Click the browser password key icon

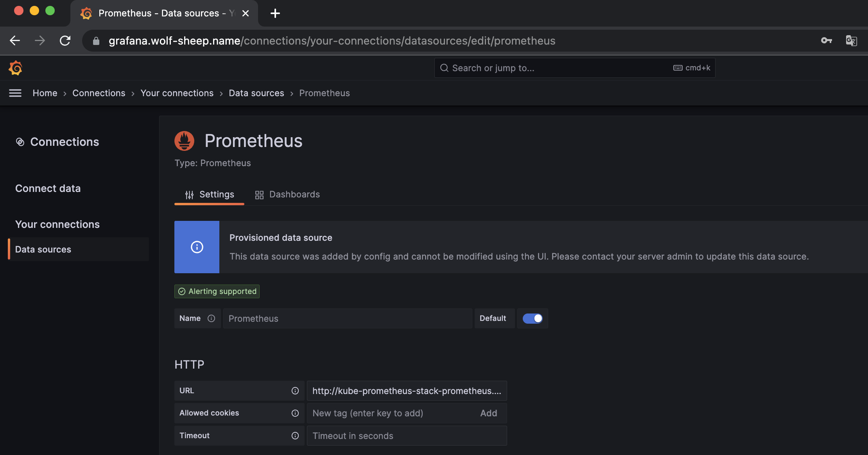point(826,41)
